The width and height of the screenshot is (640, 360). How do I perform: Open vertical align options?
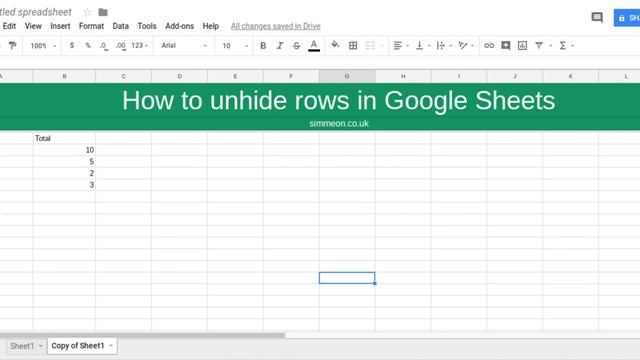pyautogui.click(x=420, y=46)
